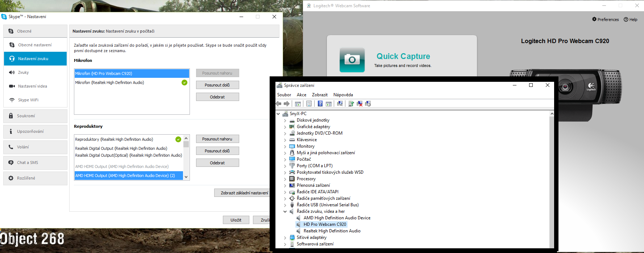Click Odebrat for the speakers list
This screenshot has height=253, width=644.
[x=217, y=163]
